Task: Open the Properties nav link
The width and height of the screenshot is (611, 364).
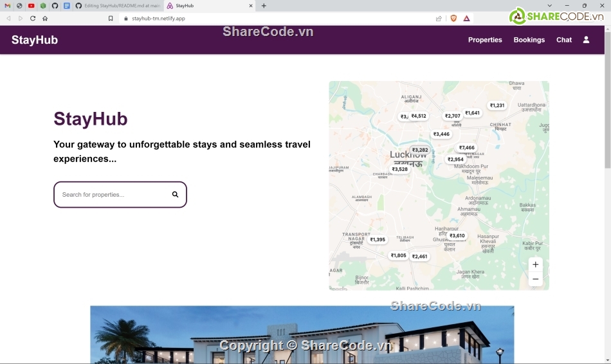Action: point(485,40)
